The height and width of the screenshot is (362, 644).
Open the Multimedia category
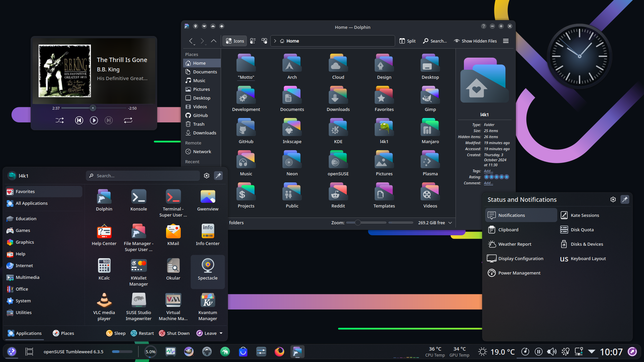44,277
